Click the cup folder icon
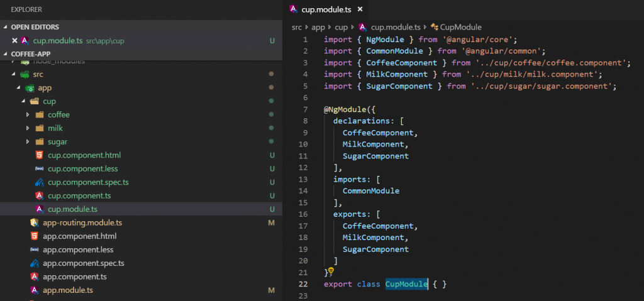The width and height of the screenshot is (644, 301). point(35,101)
